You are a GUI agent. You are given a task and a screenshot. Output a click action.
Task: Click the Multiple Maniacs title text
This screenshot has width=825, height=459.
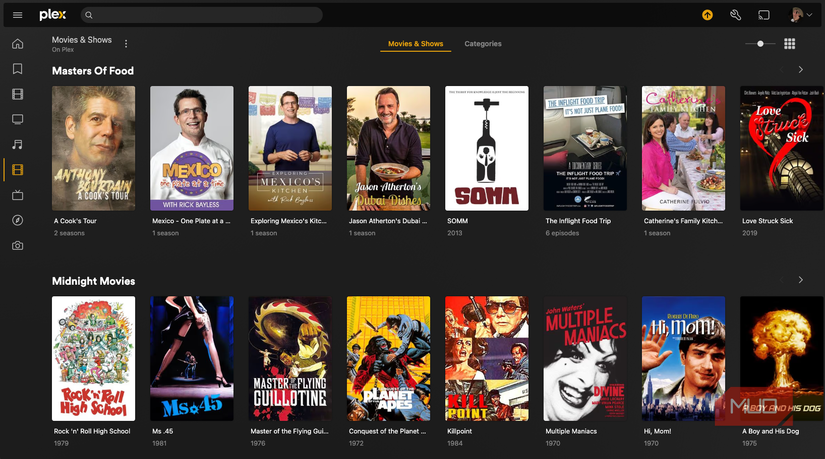[x=571, y=431]
